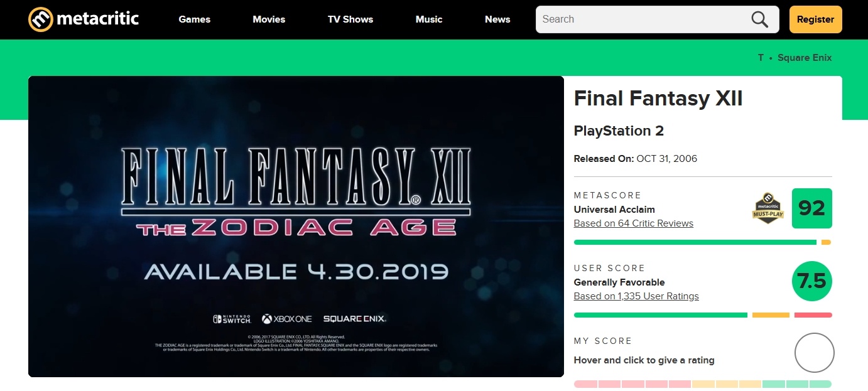This screenshot has height=391, width=868.
Task: Click the 7.5 User Score circle
Action: coord(812,281)
